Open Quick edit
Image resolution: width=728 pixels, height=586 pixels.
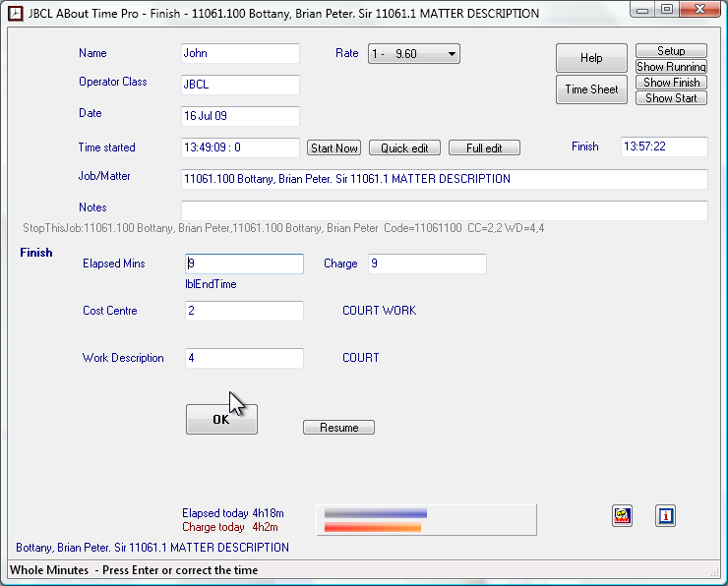404,148
